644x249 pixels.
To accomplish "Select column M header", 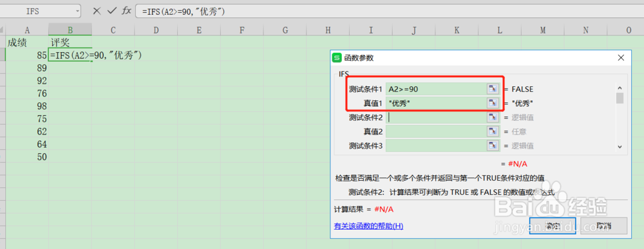I will [542, 30].
